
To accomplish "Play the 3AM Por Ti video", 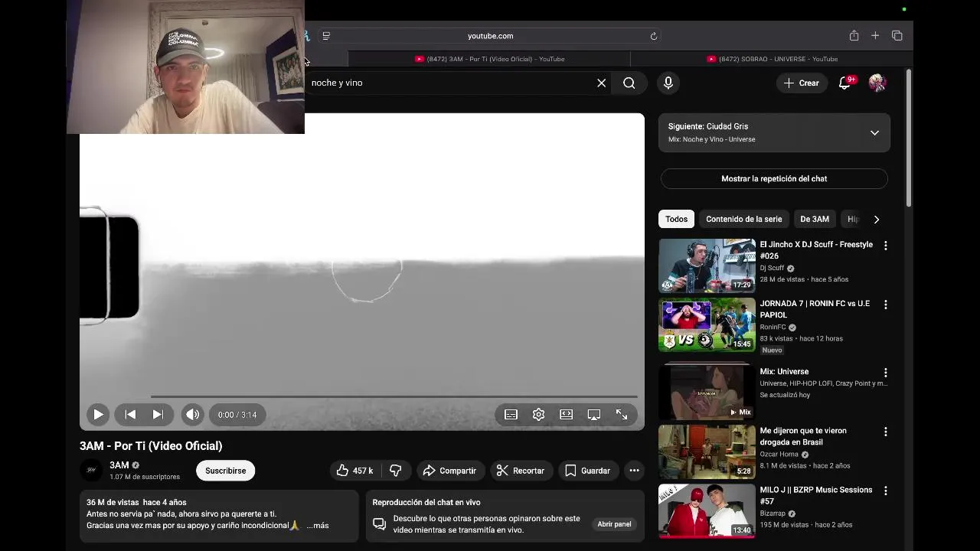I will tap(98, 414).
